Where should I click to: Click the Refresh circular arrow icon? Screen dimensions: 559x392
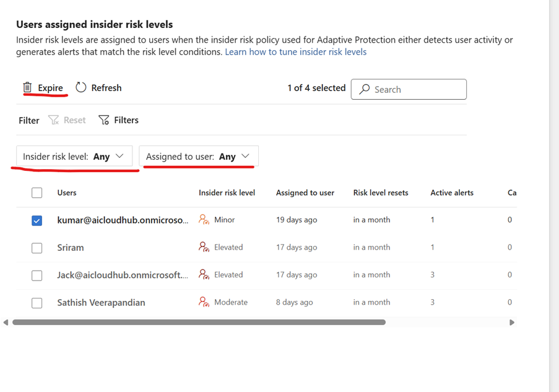tap(81, 88)
